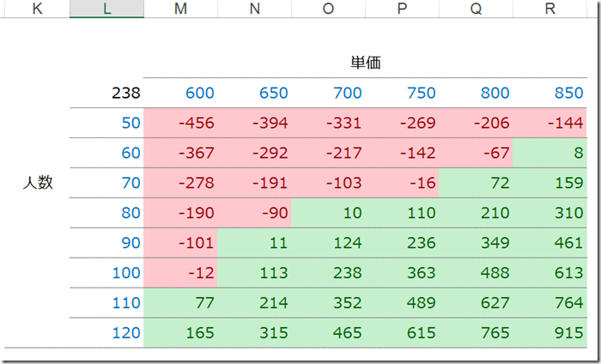This screenshot has width=601, height=364.
Task: Select the 人数 label cell
Action: tap(37, 183)
